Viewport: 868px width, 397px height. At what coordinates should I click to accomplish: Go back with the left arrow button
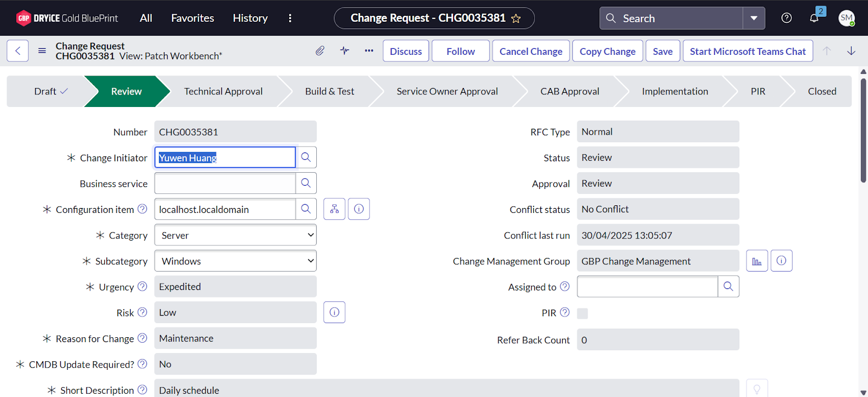pos(18,51)
